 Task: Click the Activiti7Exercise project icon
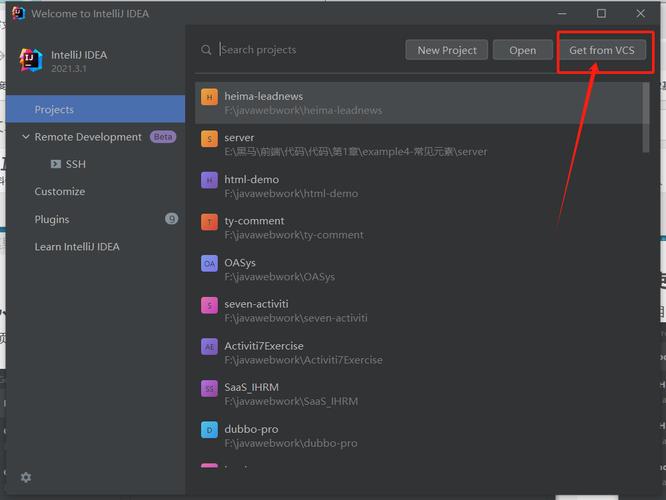coord(209,347)
